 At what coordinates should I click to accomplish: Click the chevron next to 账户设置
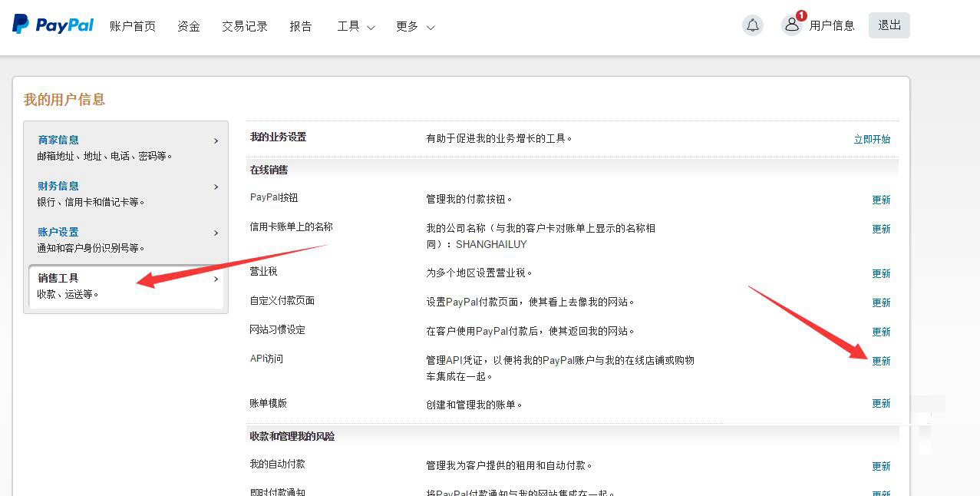pos(216,233)
